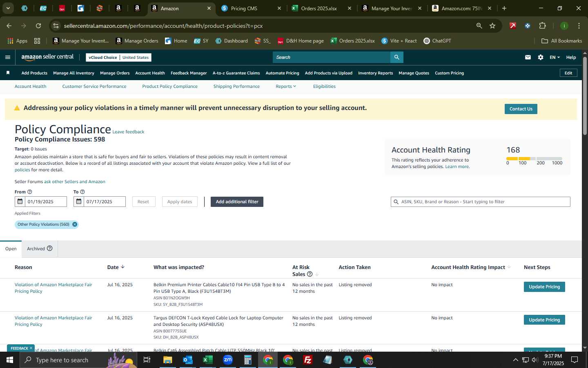588x368 pixels.
Task: Open the ChatGPT bookmark
Action: coord(437,41)
